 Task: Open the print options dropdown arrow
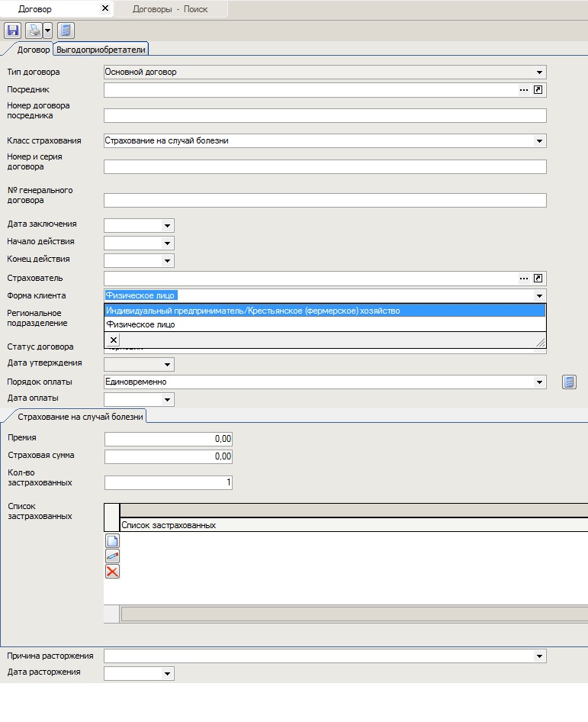pyautogui.click(x=47, y=31)
